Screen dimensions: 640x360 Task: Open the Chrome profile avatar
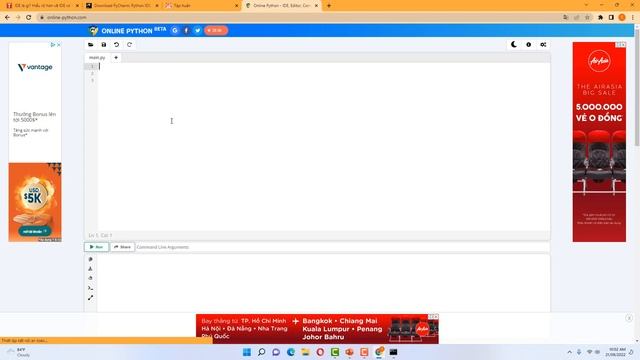pos(622,18)
